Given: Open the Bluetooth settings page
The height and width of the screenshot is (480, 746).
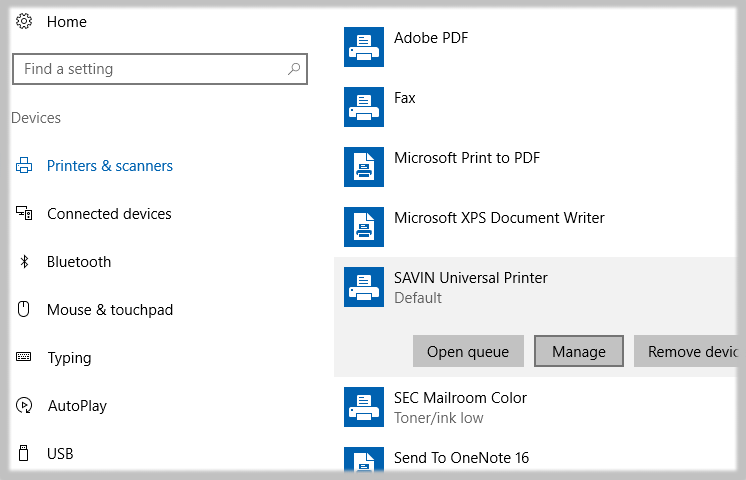Looking at the screenshot, I should coord(79,262).
